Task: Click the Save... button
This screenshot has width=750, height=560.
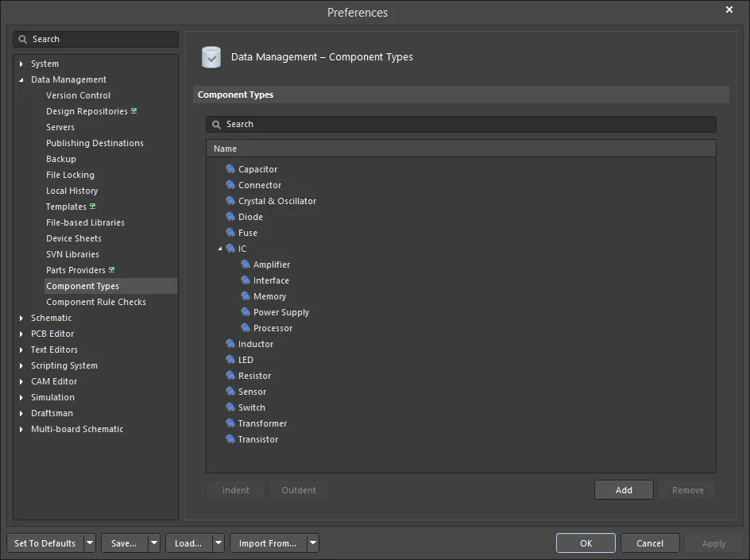Action: [x=124, y=543]
